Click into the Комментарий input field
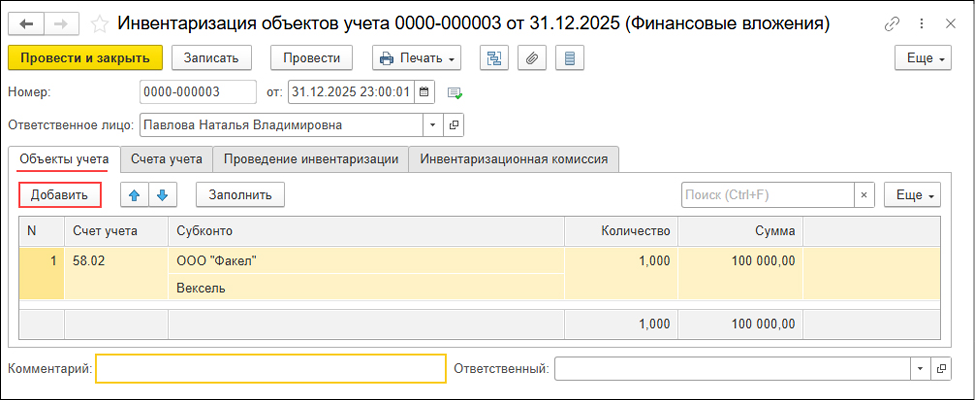Screen dimensions: 975x400 (270, 369)
